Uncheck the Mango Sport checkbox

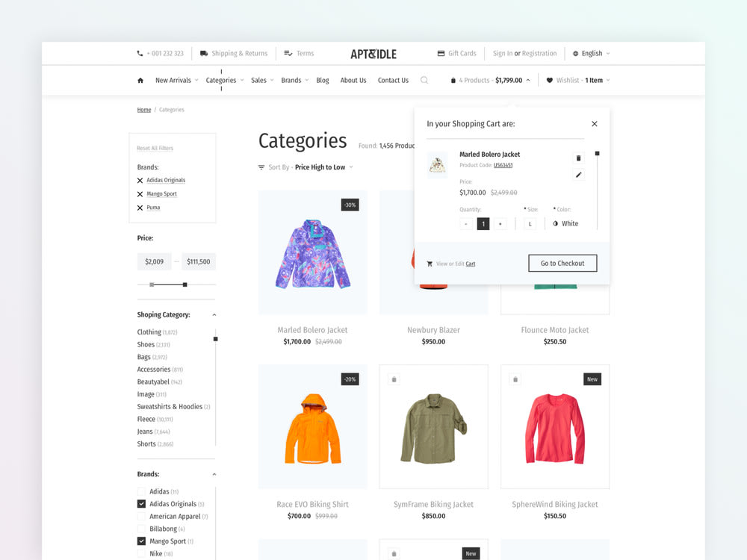point(141,541)
